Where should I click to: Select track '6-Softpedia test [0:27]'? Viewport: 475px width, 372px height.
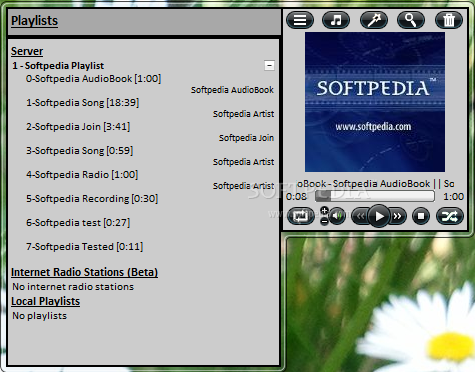click(x=78, y=223)
